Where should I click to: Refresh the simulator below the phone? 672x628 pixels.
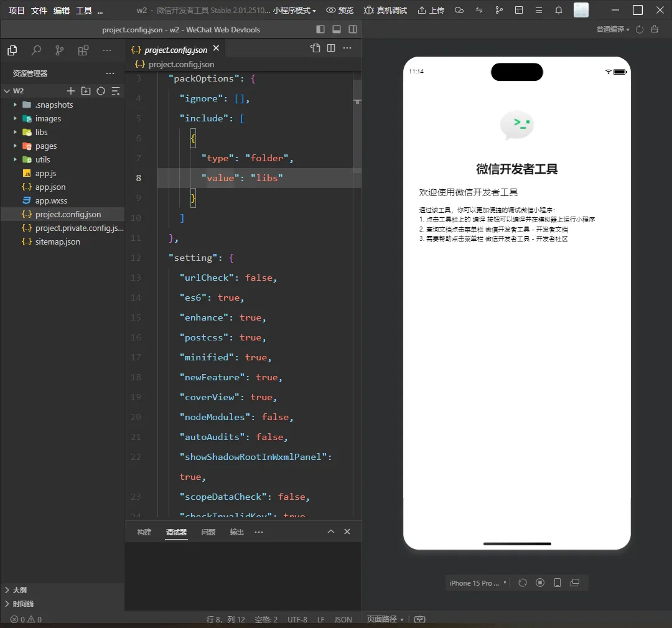pos(523,583)
